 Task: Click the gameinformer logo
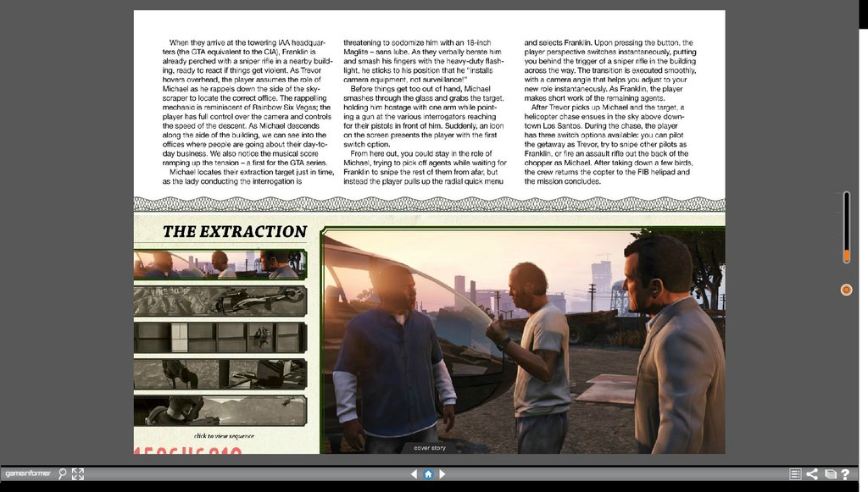pyautogui.click(x=26, y=474)
